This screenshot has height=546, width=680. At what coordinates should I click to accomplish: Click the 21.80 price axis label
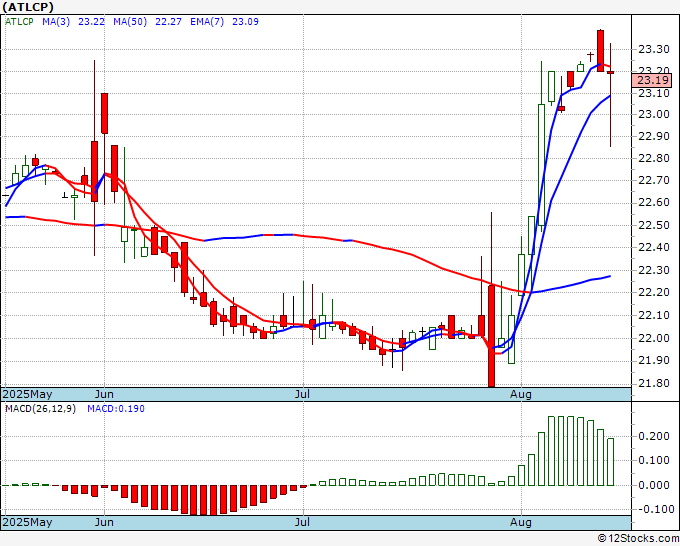(654, 383)
